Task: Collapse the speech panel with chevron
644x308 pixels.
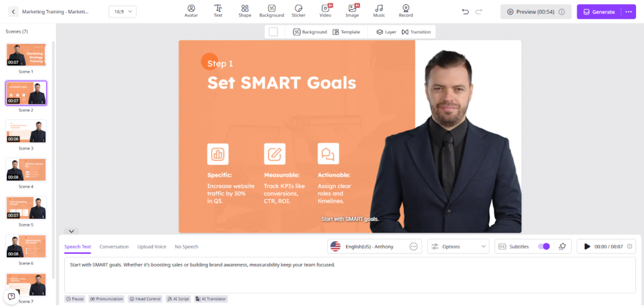Action: point(72,231)
